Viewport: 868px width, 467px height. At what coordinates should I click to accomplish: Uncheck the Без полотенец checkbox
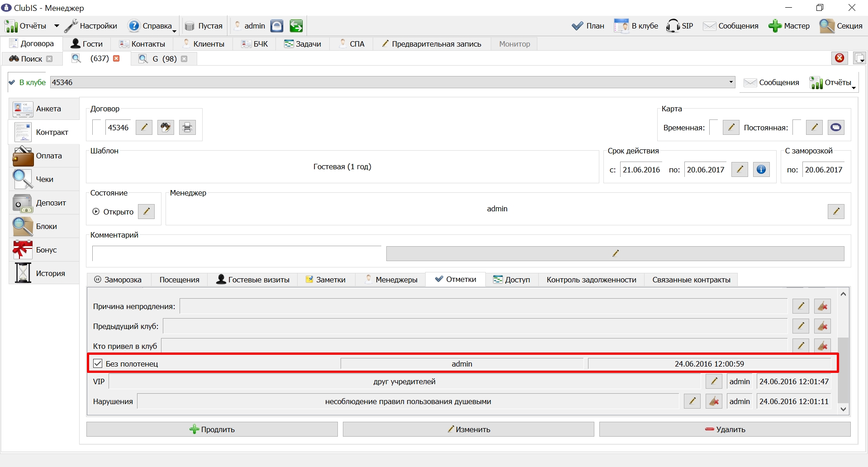98,363
